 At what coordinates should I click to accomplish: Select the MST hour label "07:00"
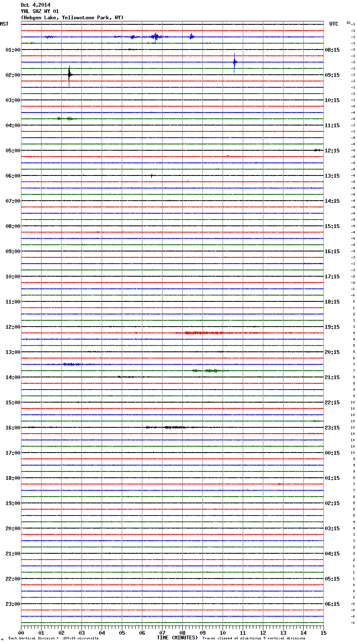click(x=13, y=201)
